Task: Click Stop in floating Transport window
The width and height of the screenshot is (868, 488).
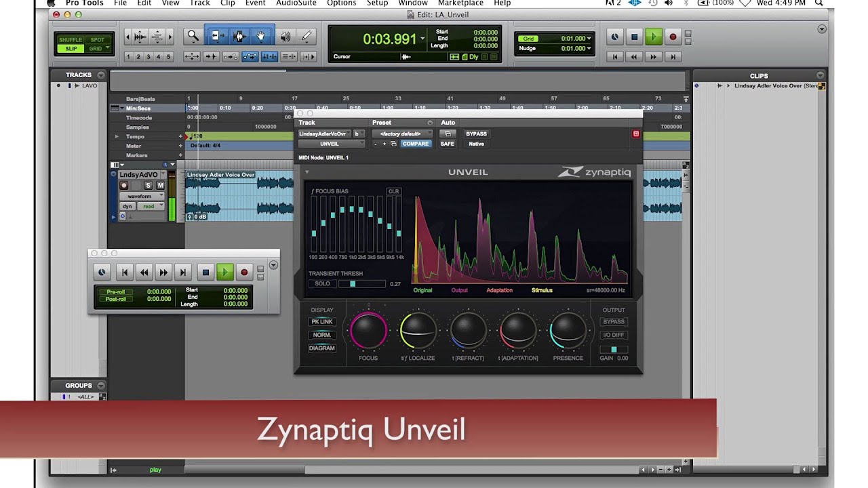Action: [206, 272]
